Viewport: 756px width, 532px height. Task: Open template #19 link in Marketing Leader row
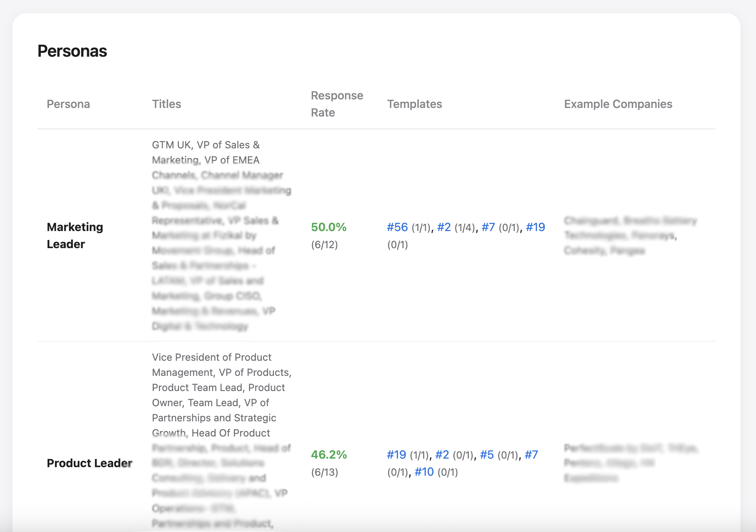point(535,227)
